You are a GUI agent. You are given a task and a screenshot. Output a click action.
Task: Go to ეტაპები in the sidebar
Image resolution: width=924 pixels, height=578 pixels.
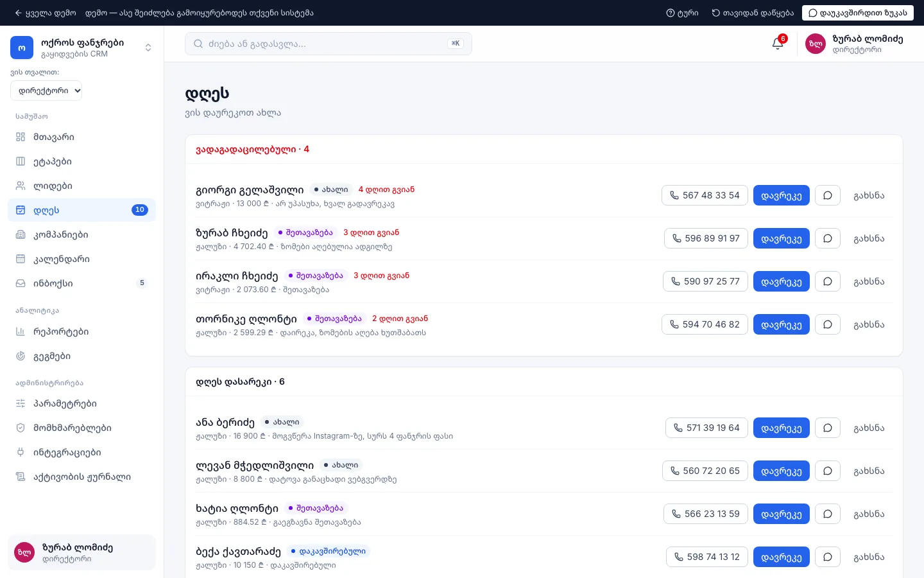pyautogui.click(x=81, y=161)
